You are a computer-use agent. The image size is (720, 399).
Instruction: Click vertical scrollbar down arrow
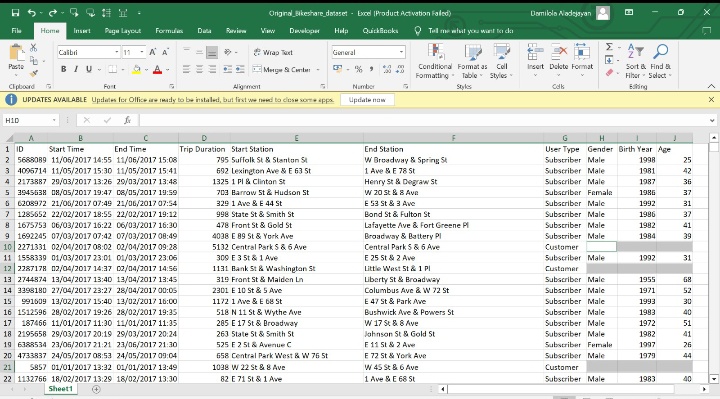(714, 379)
